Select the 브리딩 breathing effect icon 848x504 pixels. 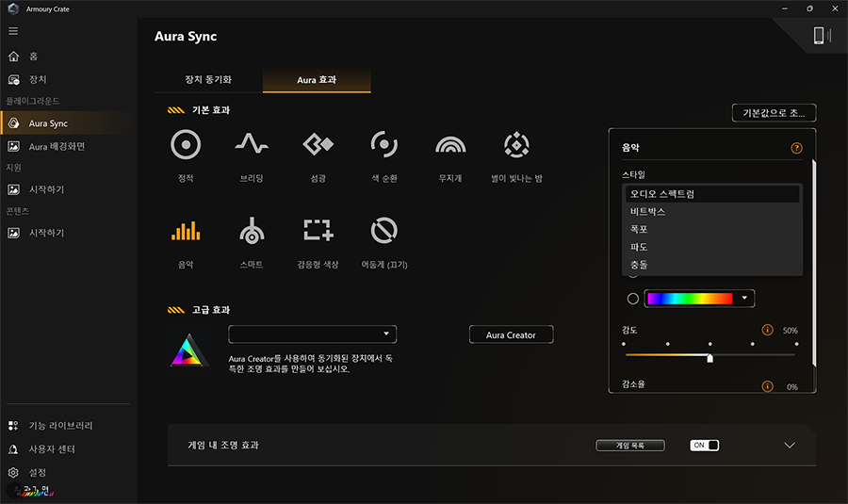pos(252,144)
